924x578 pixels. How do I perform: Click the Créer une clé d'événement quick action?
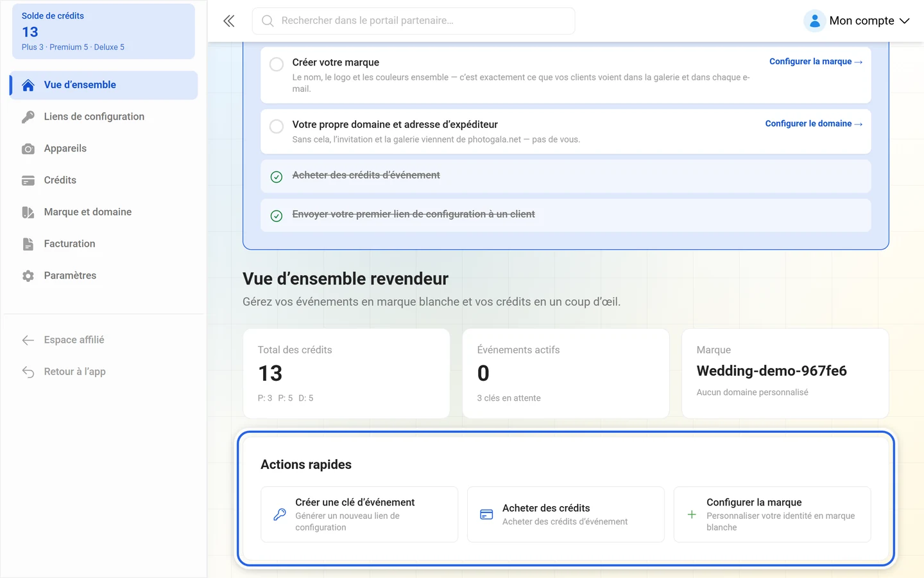pos(359,514)
